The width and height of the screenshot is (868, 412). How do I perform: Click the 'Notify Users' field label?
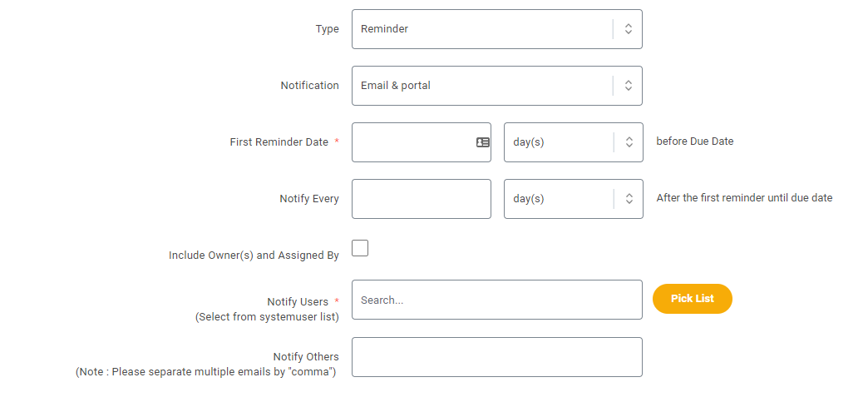tap(298, 301)
